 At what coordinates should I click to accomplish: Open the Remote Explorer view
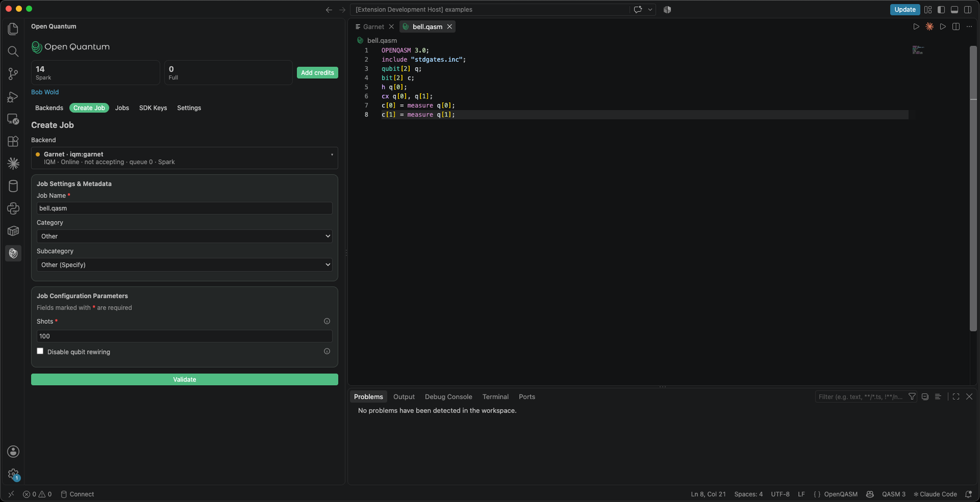click(13, 119)
